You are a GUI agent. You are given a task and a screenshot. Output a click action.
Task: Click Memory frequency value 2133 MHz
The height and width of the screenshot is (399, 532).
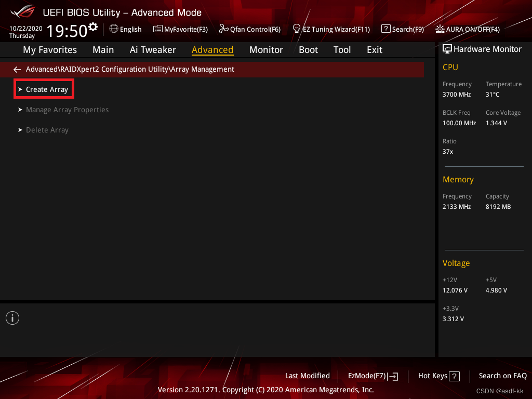456,207
